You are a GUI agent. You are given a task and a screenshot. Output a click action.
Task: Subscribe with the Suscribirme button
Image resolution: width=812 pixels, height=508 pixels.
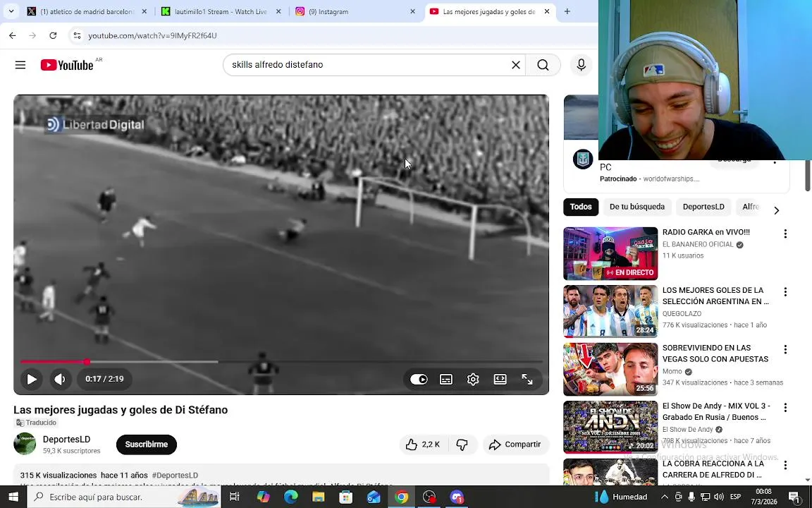(147, 445)
